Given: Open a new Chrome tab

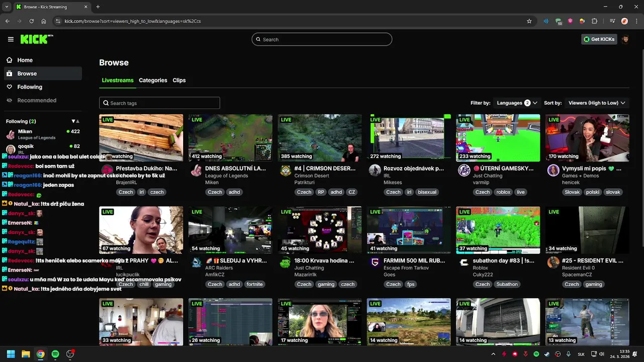Looking at the screenshot, I should (x=98, y=7).
